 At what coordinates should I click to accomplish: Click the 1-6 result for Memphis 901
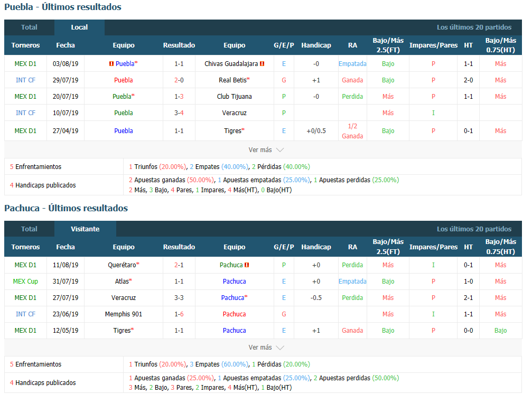(179, 314)
